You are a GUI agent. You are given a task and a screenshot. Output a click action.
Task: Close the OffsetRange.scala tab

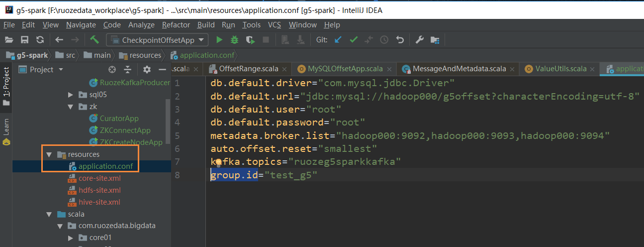[x=284, y=69]
